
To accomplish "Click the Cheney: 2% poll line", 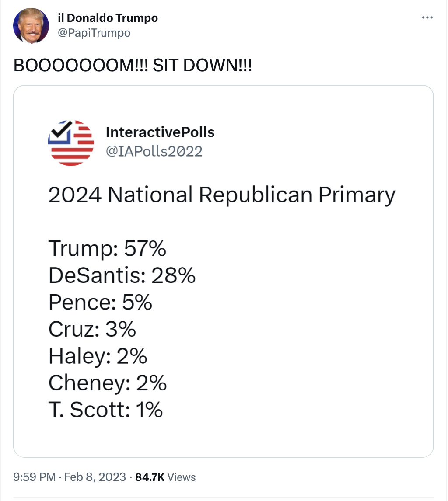I will tap(108, 383).
